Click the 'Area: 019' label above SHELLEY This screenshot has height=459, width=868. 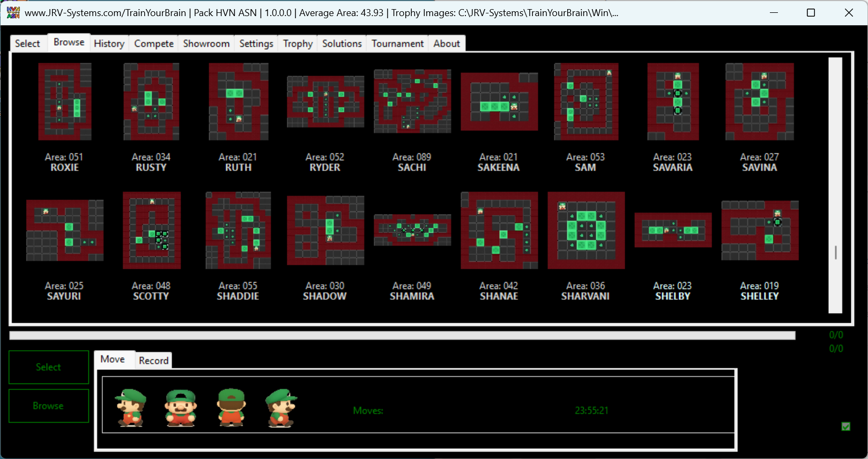759,286
